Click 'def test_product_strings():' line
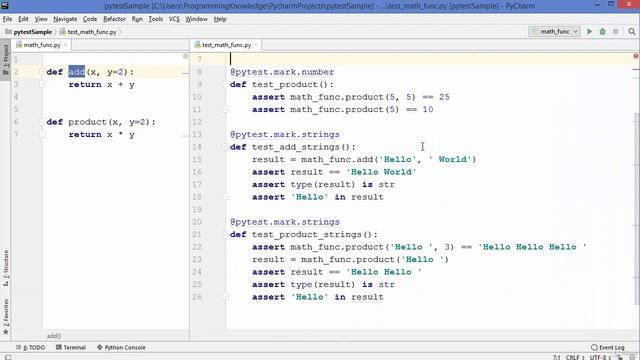The image size is (640, 360). 304,234
